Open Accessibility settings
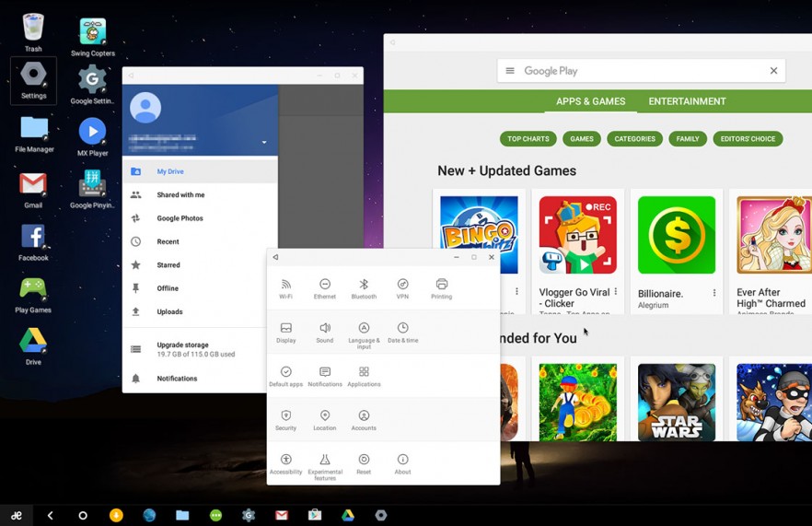Image resolution: width=812 pixels, height=526 pixels. point(285,464)
